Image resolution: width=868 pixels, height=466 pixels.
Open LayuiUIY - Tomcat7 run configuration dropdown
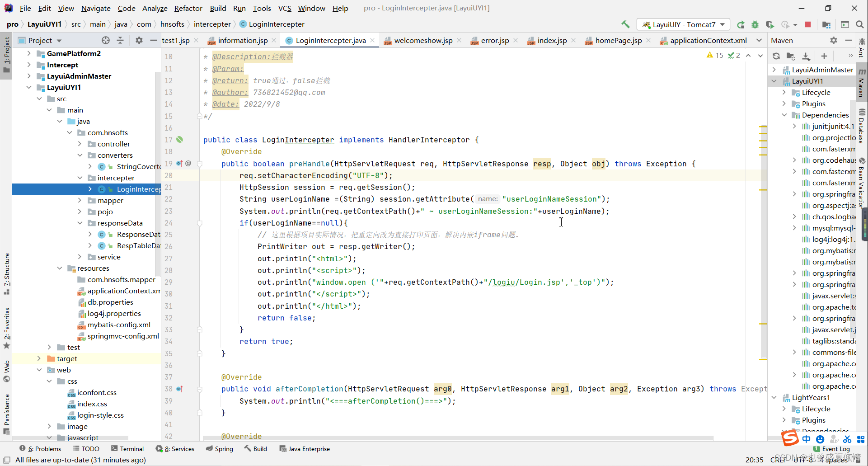(683, 24)
